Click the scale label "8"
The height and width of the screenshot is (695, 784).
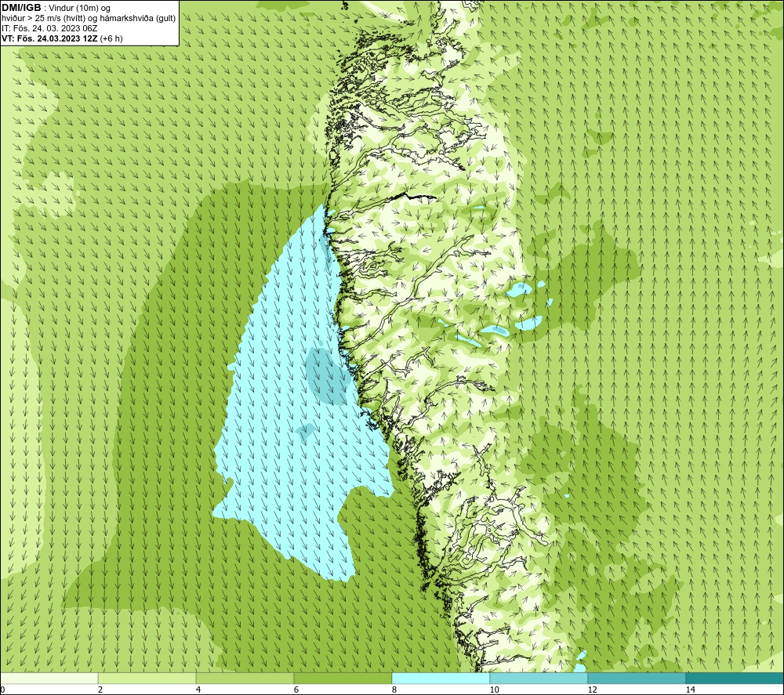394,690
